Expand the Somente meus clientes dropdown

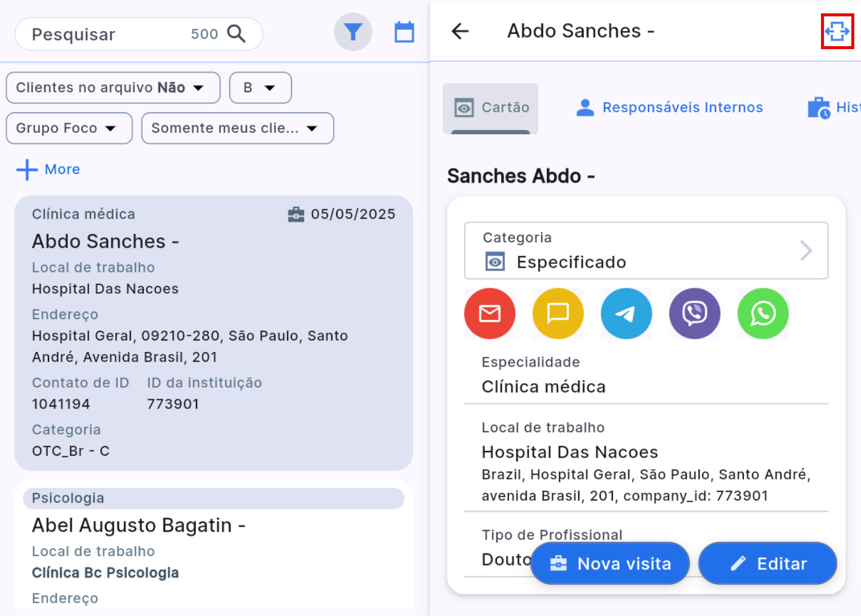(237, 128)
